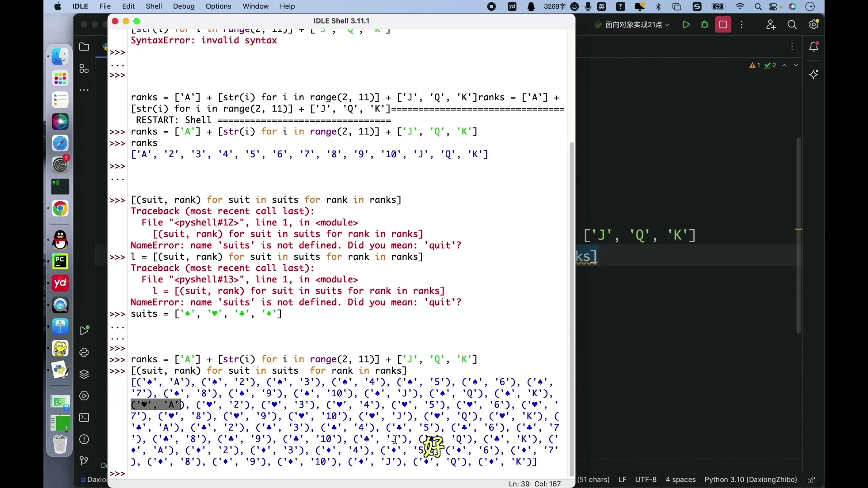Open the Terminal tool window icon
The width and height of the screenshot is (868, 488).
(84, 418)
